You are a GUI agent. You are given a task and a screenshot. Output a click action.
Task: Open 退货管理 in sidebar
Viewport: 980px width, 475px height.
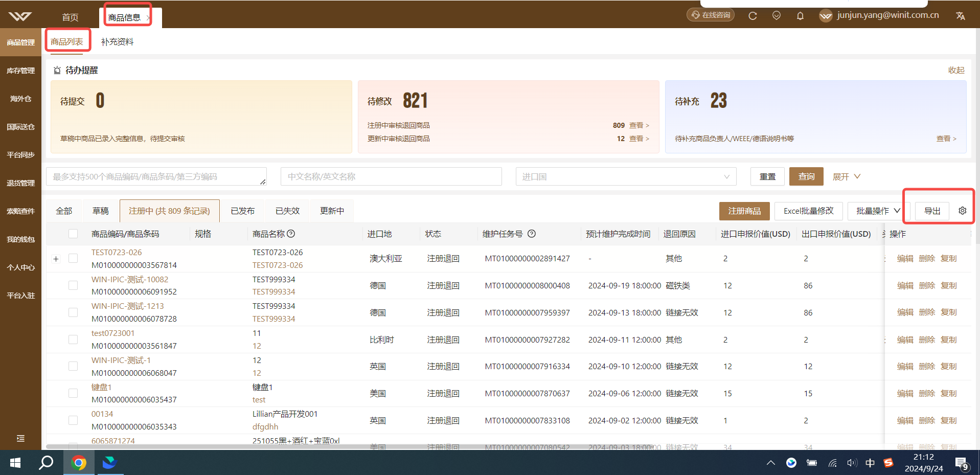(20, 183)
